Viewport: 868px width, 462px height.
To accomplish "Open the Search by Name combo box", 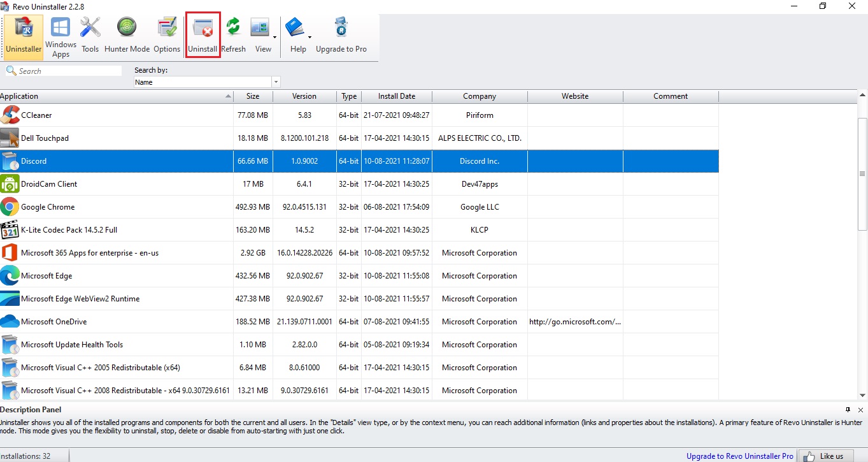I will click(207, 82).
